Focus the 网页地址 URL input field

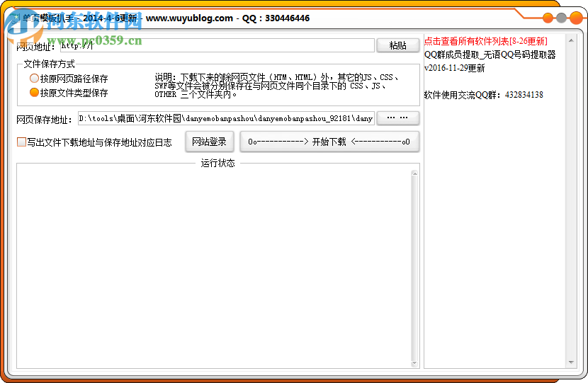[x=217, y=46]
